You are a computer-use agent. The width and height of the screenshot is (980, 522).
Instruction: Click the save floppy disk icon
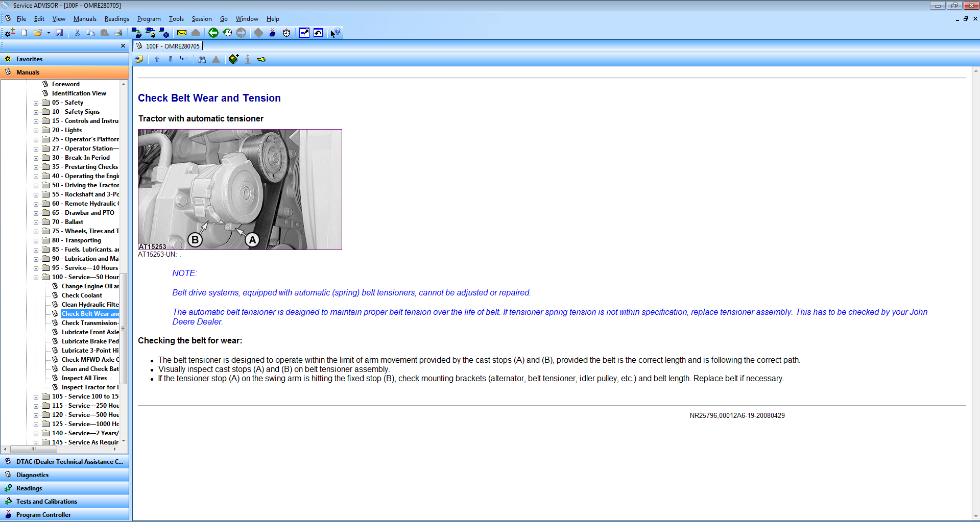point(59,33)
